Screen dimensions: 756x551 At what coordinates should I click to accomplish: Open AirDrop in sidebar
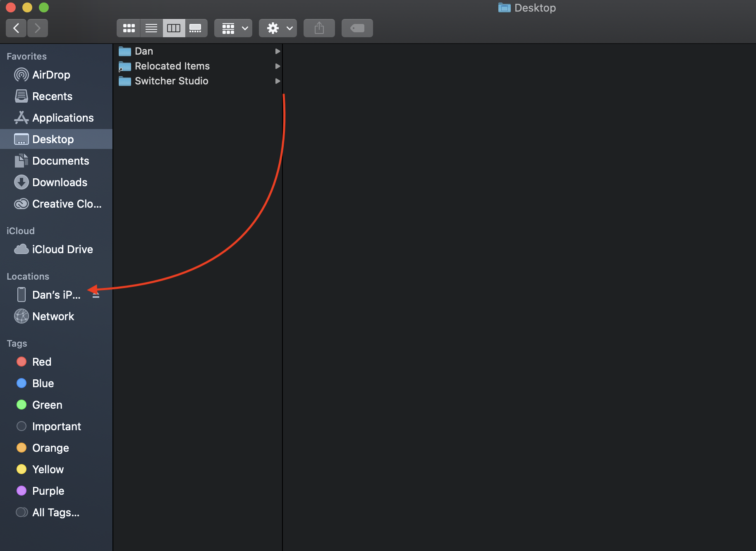(x=56, y=75)
